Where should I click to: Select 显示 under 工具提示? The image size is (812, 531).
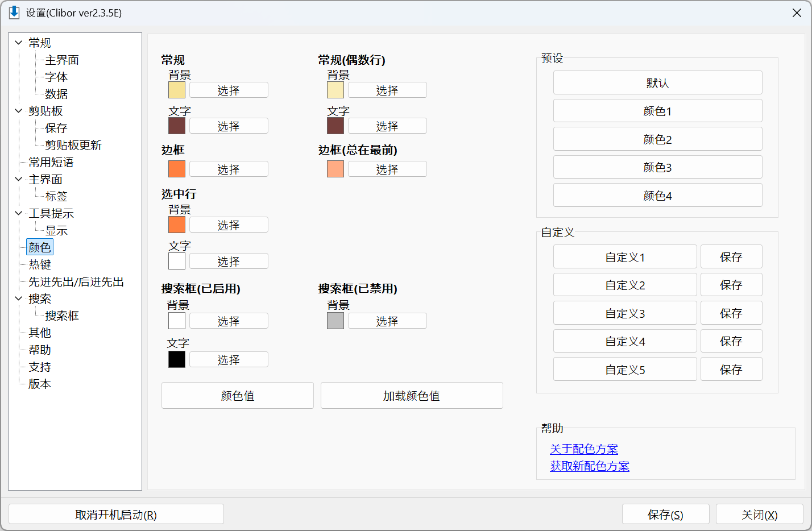coord(56,230)
